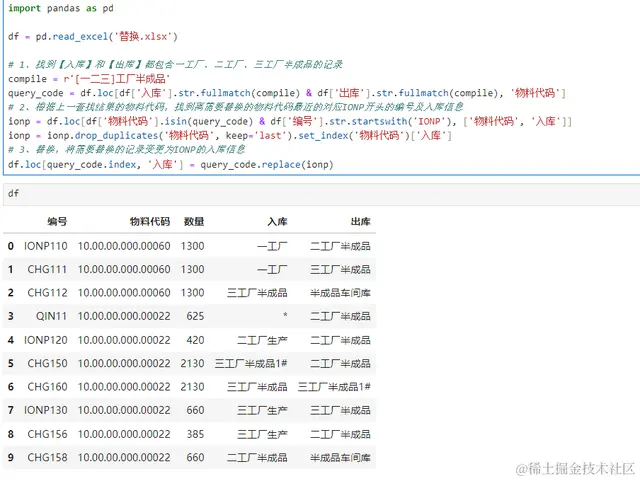Click the 物料代码 column header
640x481 pixels.
[x=150, y=222]
